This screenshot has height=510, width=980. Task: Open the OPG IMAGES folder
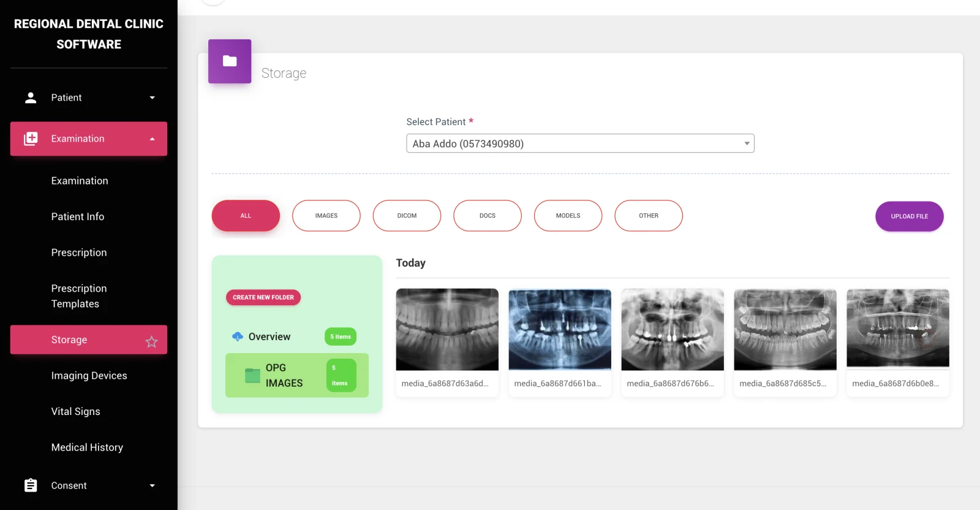click(x=297, y=375)
